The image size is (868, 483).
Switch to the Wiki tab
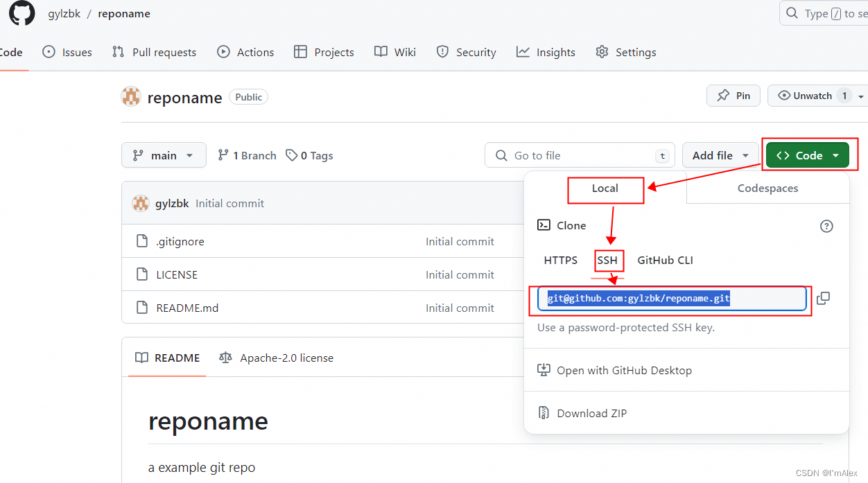(x=395, y=52)
